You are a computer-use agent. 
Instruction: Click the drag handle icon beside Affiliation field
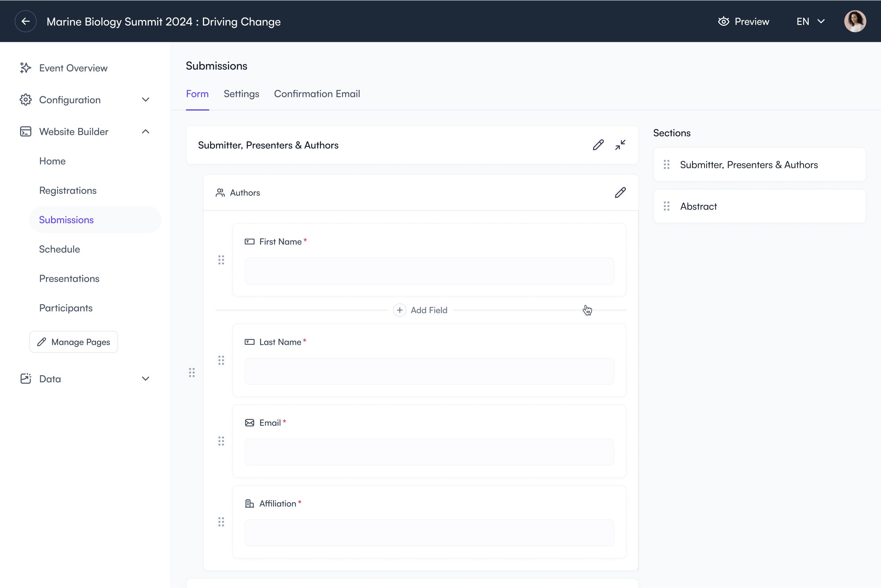pos(221,521)
